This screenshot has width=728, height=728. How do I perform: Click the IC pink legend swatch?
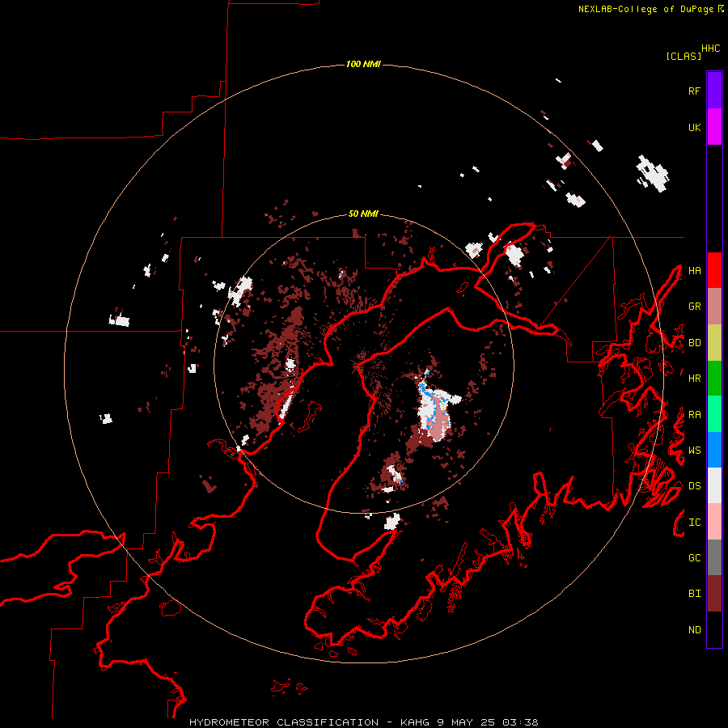(x=714, y=522)
